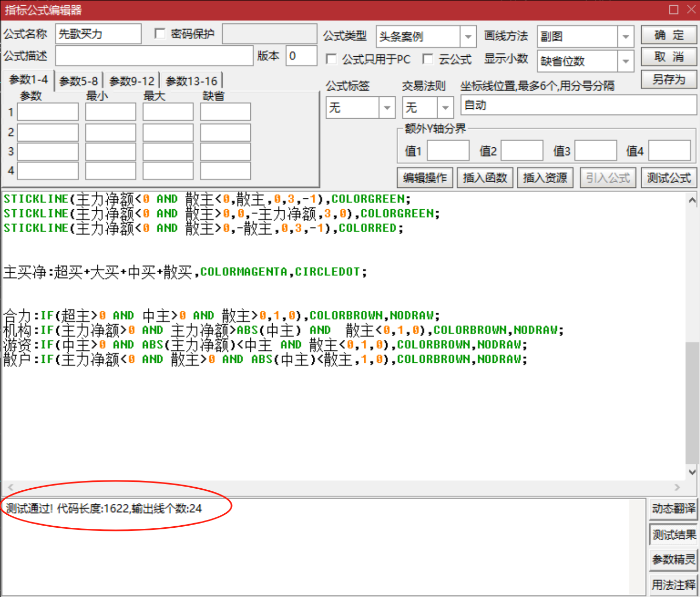Image resolution: width=700 pixels, height=597 pixels.
Task: Enable the 密码保护 checkbox
Action: 160,34
